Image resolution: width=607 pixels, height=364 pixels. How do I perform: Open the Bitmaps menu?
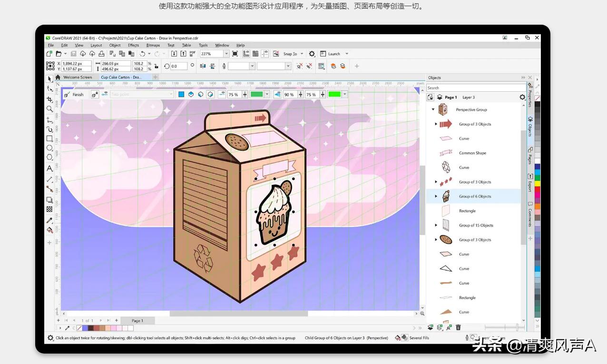(152, 45)
